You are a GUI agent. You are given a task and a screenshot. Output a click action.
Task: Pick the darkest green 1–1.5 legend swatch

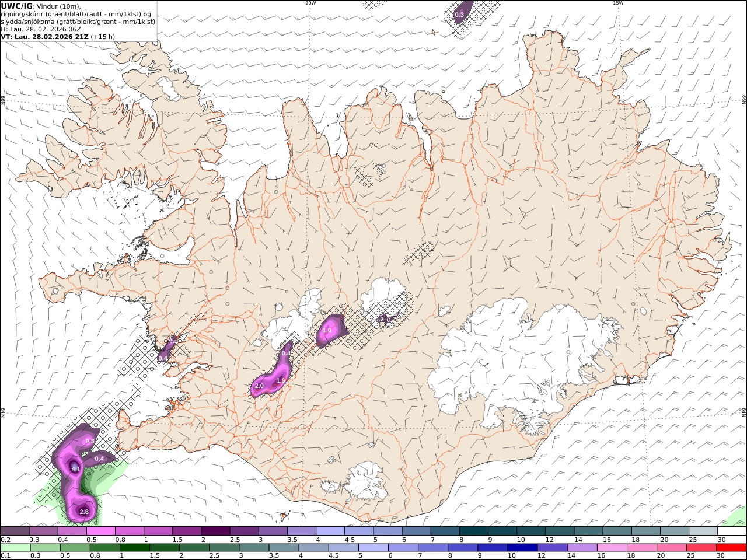point(134,547)
